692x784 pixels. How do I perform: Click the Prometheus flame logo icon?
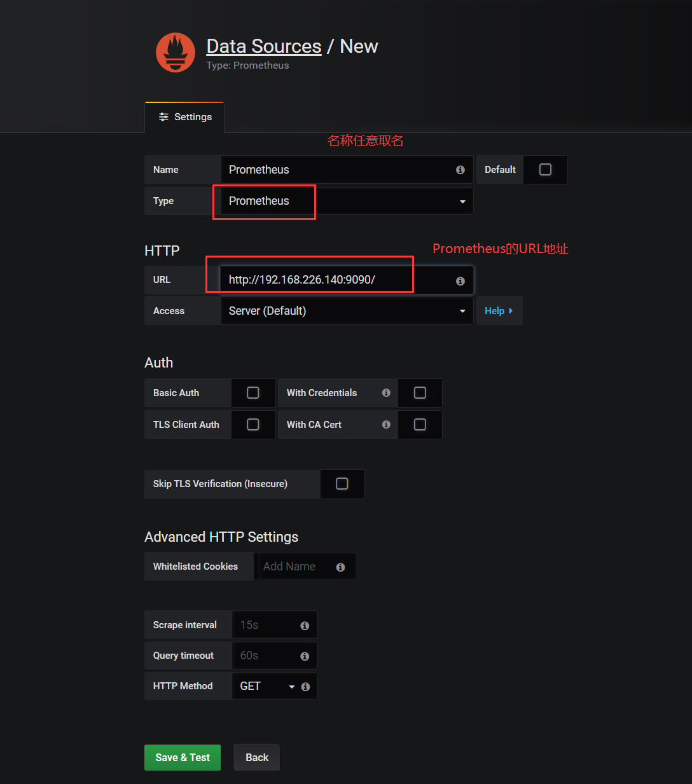[x=176, y=53]
